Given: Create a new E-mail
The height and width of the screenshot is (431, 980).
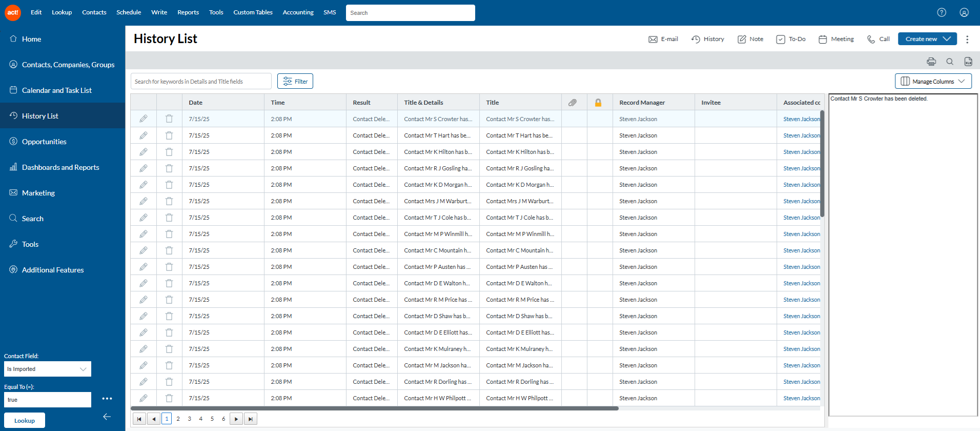Looking at the screenshot, I should click(663, 39).
